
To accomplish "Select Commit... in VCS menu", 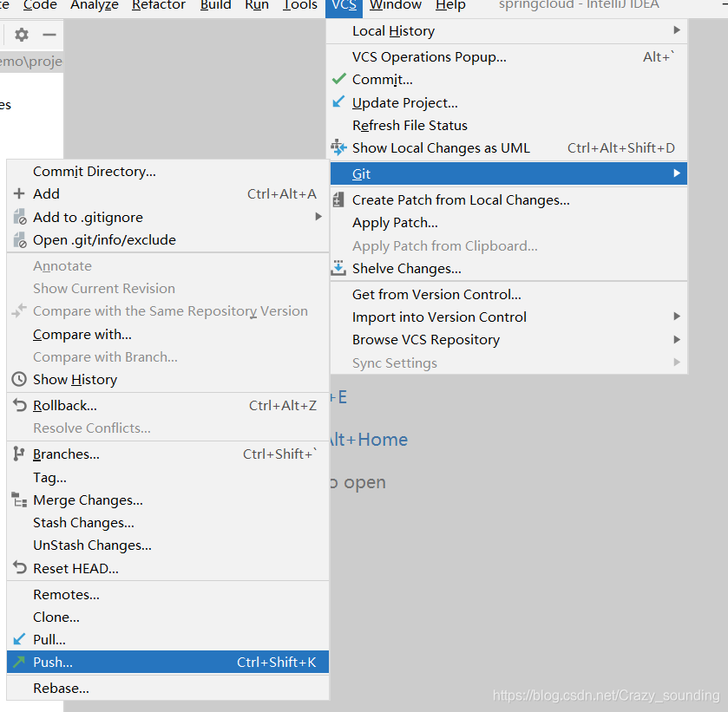I will 507,80.
